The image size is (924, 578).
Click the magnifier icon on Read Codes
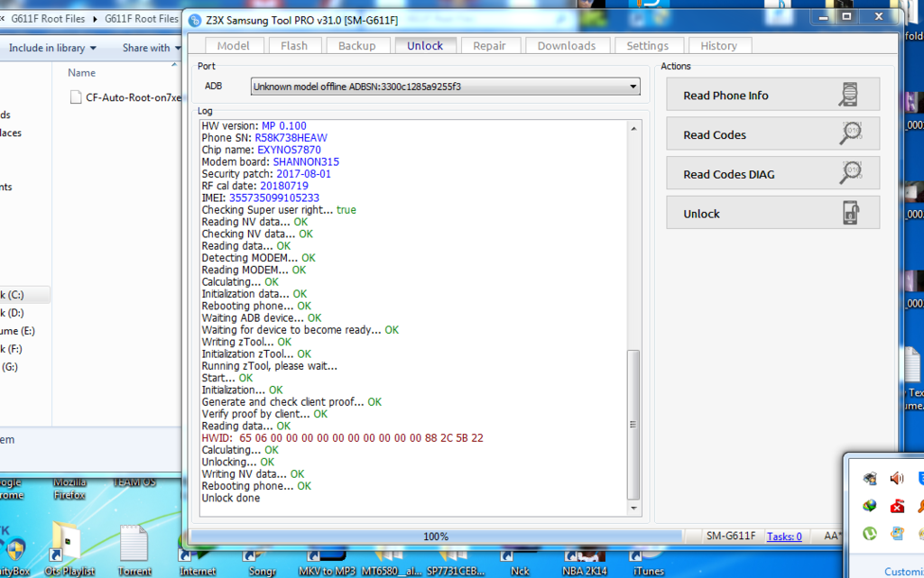point(850,133)
